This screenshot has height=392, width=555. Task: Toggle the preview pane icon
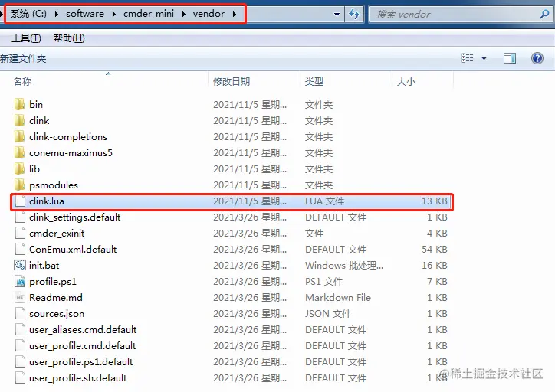tap(510, 58)
